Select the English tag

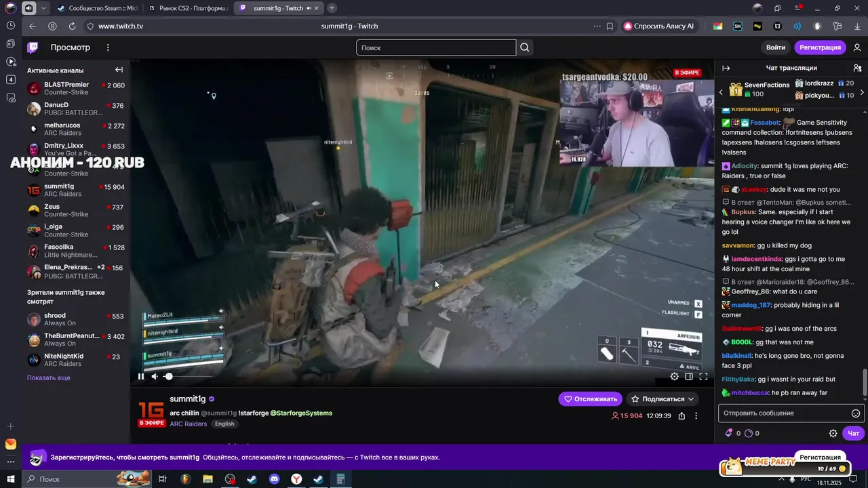(x=224, y=424)
